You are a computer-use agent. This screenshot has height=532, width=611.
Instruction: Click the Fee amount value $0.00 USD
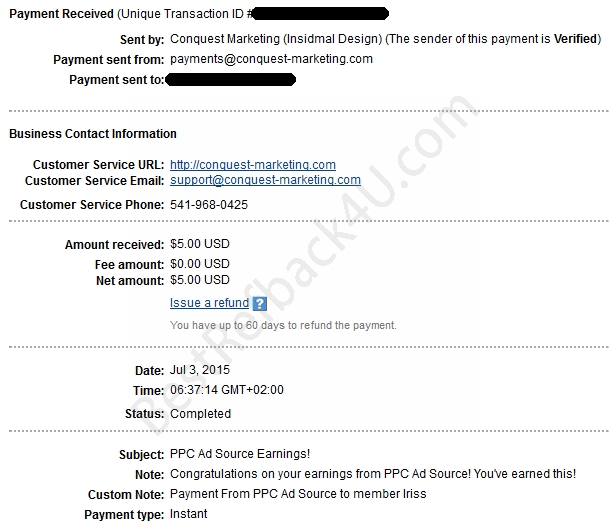pos(200,264)
